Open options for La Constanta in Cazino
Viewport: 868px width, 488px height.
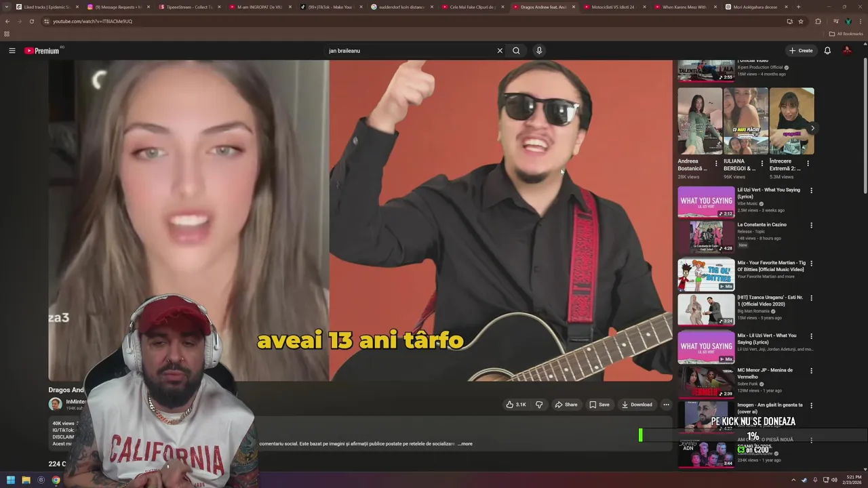[811, 225]
